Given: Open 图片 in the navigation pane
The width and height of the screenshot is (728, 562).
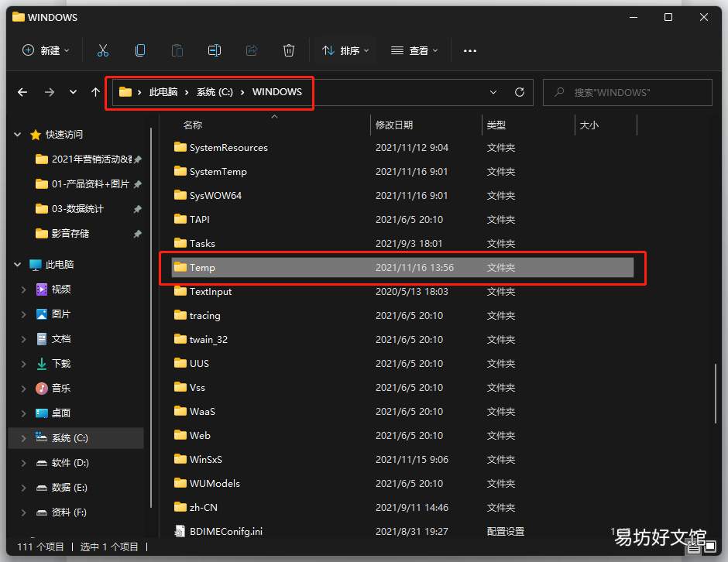Looking at the screenshot, I should pos(53,314).
